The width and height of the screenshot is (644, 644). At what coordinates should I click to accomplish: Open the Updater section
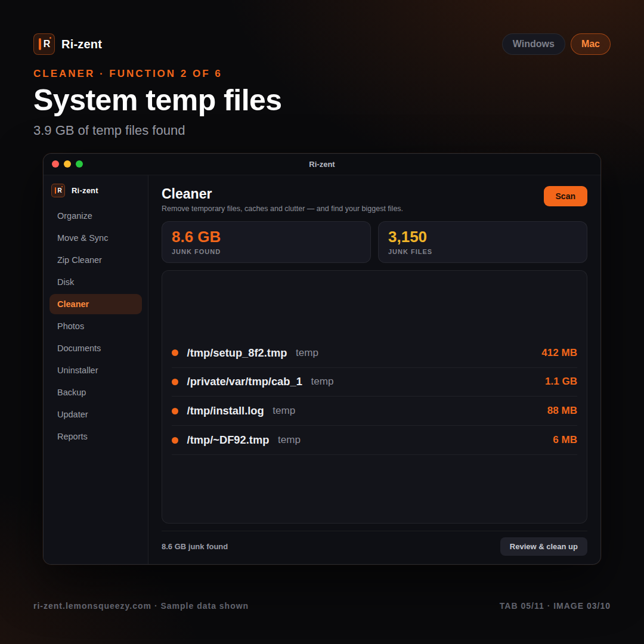point(95,414)
